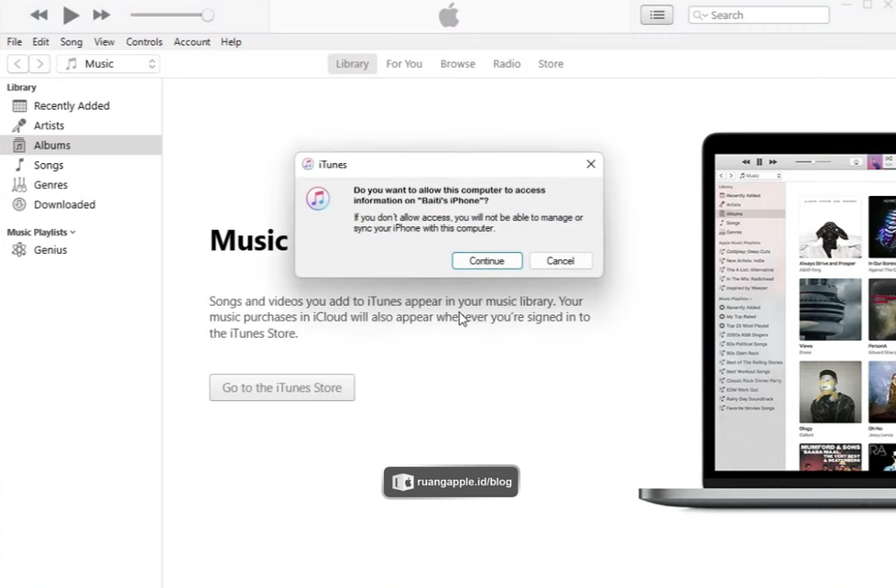This screenshot has width=896, height=588.
Task: Click Cancel in the iTunes dialog
Action: 560,261
